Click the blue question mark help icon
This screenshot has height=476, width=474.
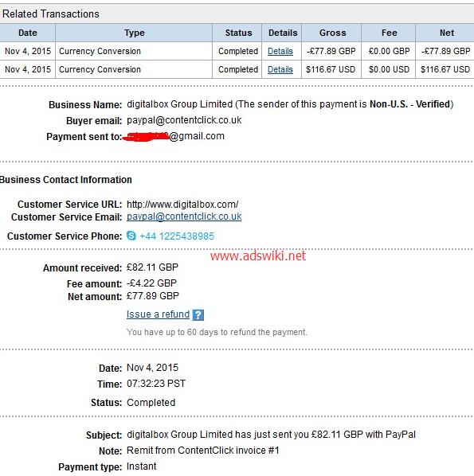(198, 314)
